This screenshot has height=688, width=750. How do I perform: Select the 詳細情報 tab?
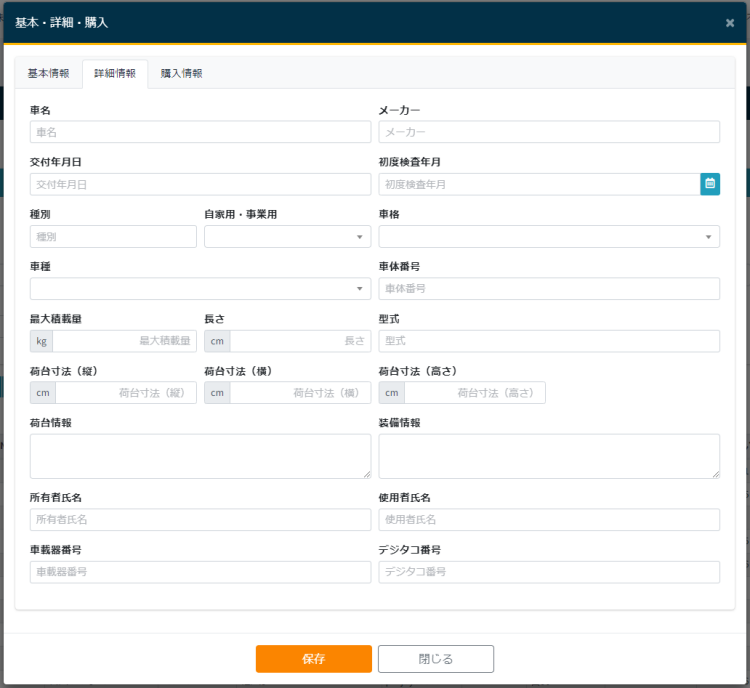click(x=115, y=74)
